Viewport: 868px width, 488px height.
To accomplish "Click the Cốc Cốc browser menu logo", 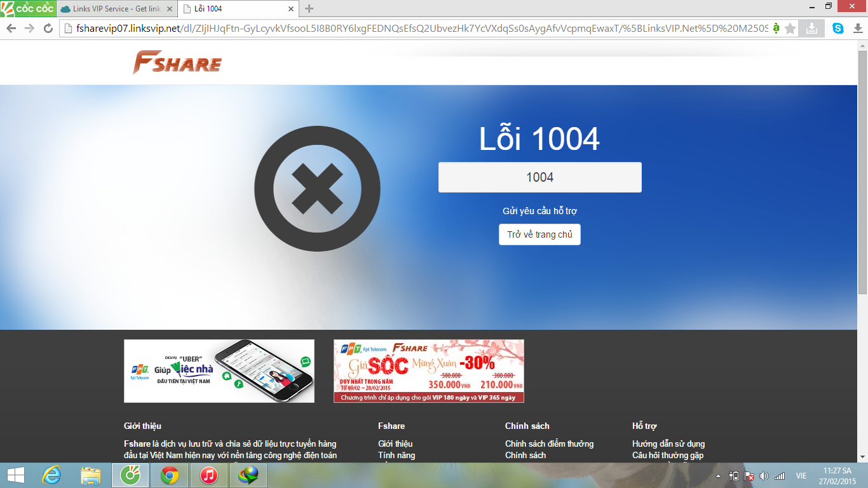I will point(27,9).
